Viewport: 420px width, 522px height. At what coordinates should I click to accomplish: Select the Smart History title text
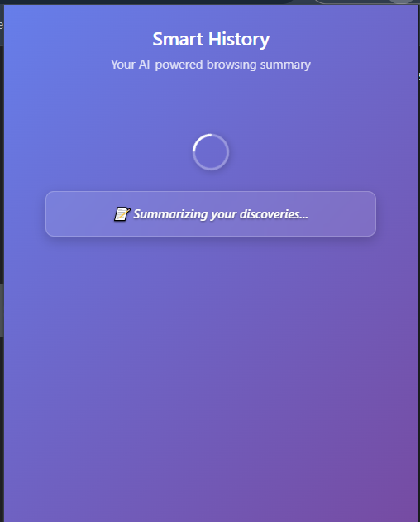point(211,40)
